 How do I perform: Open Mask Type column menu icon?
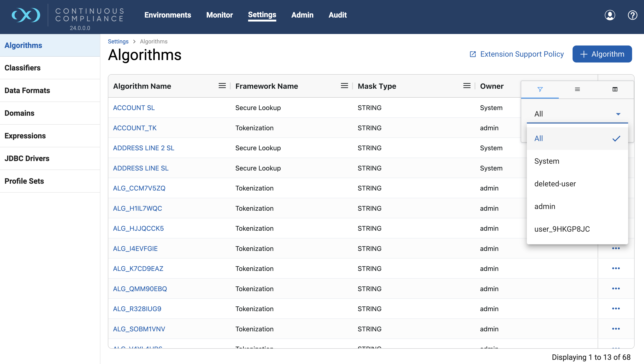467,86
